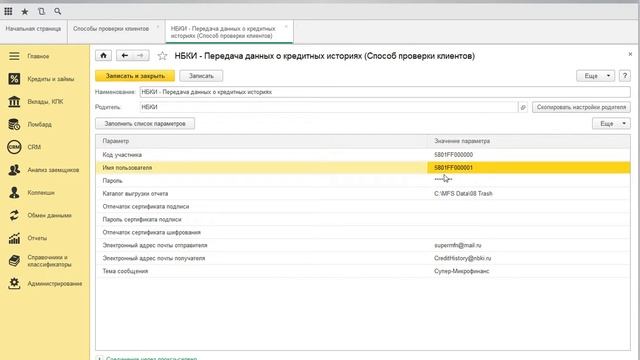This screenshot has height=360, width=640.
Task: Close the Способы проверки клиентов tab
Action: (158, 27)
